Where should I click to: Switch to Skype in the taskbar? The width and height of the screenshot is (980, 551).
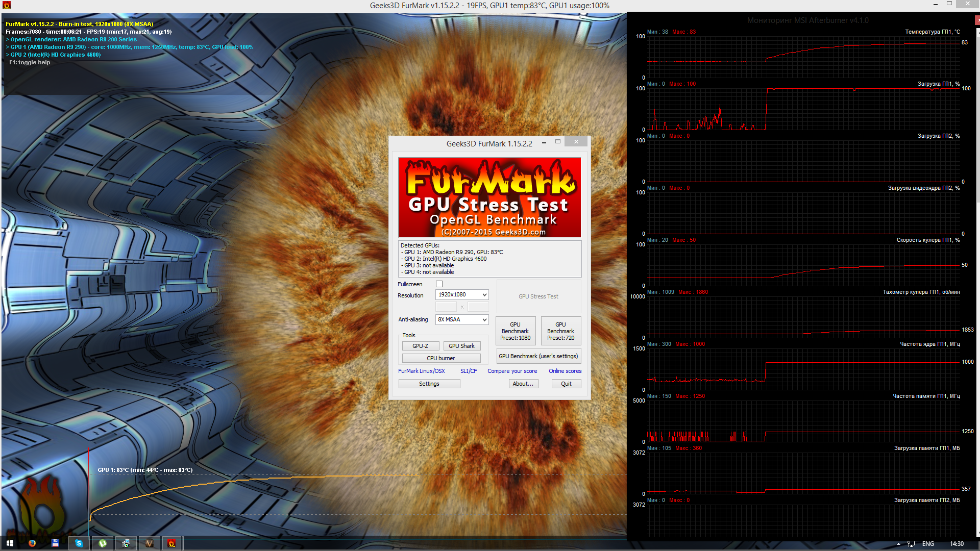coord(79,543)
